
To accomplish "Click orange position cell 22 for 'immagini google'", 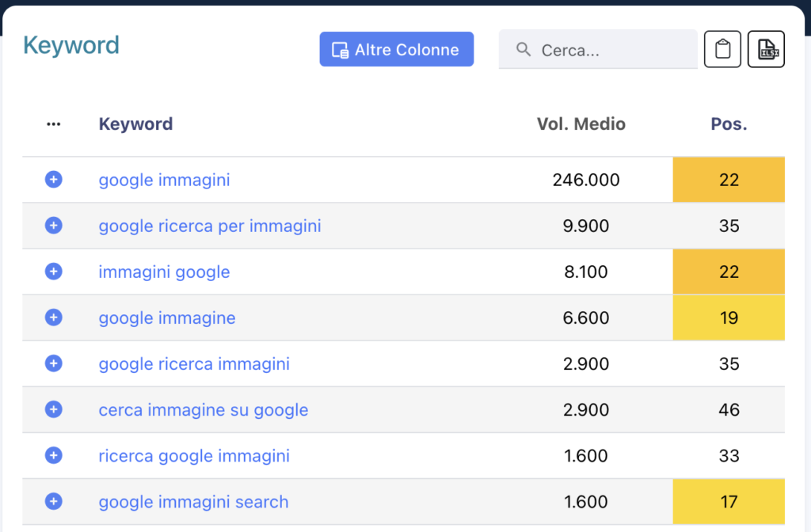I will (729, 272).
